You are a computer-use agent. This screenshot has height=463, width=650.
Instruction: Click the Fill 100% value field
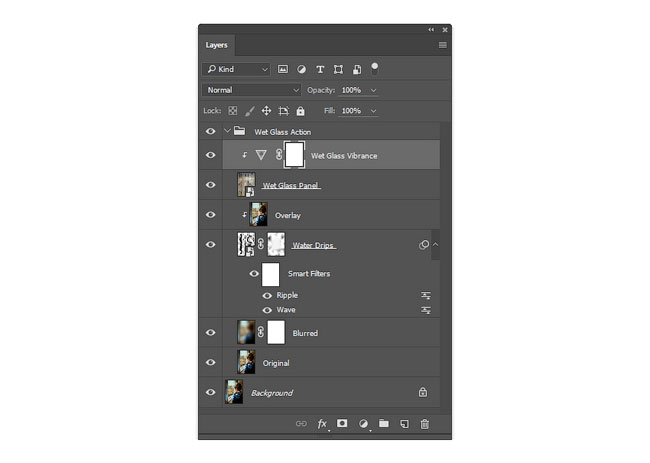point(352,111)
